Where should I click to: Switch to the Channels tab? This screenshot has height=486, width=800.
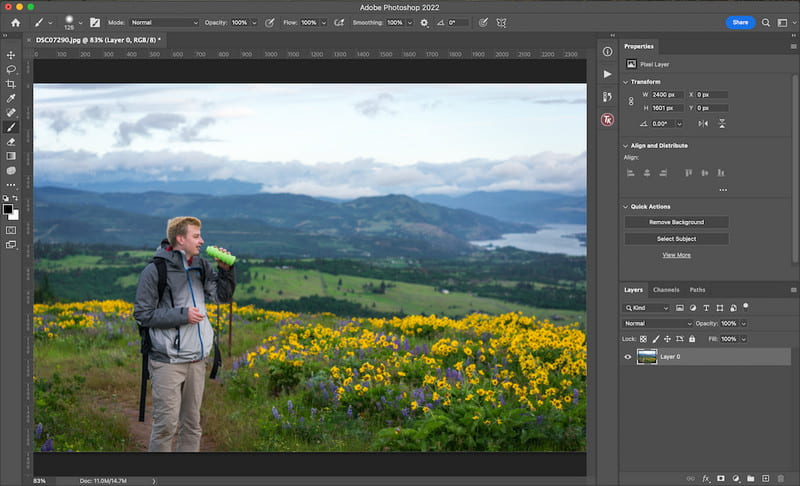click(x=666, y=290)
